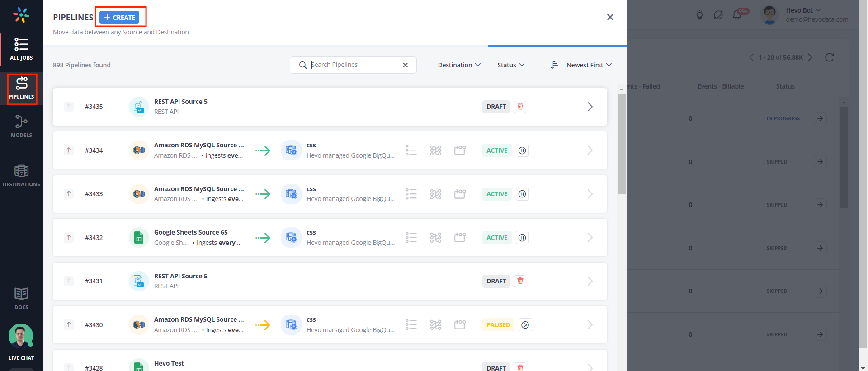Refresh the jobs list in background
Screen dimensions: 868x371
pos(829,57)
